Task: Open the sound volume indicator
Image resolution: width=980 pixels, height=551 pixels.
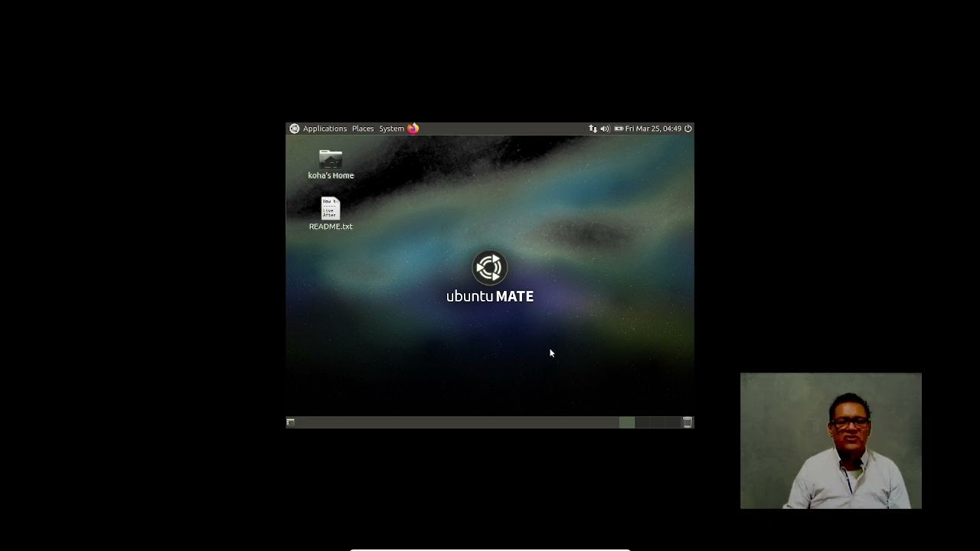Action: point(605,129)
